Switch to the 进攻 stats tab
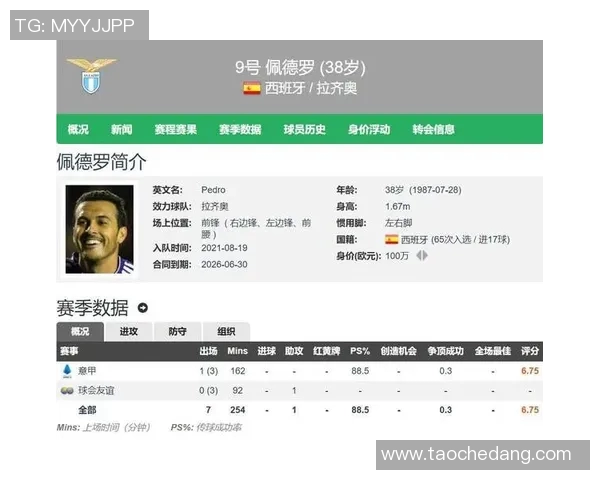This screenshot has width=600, height=480. (x=129, y=331)
